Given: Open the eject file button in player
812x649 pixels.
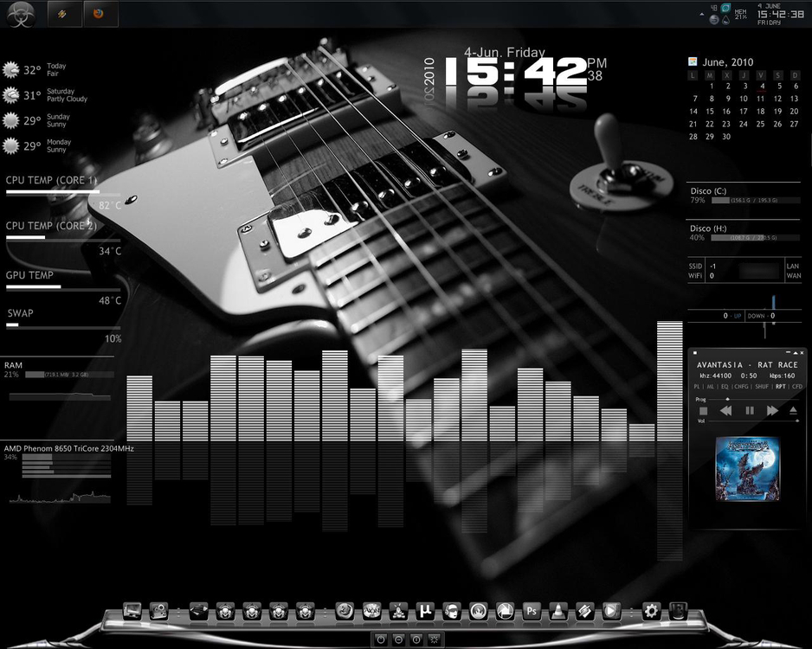Looking at the screenshot, I should pos(793,410).
